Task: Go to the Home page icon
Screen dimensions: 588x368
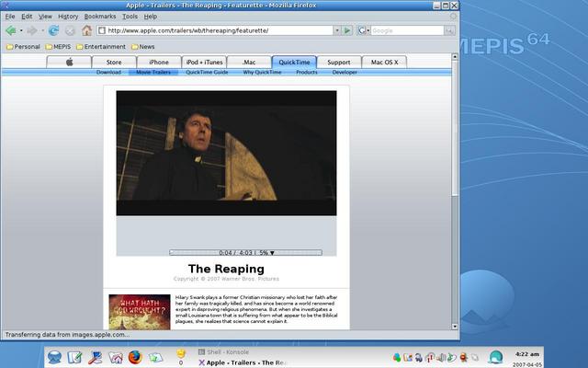Action: [x=87, y=30]
